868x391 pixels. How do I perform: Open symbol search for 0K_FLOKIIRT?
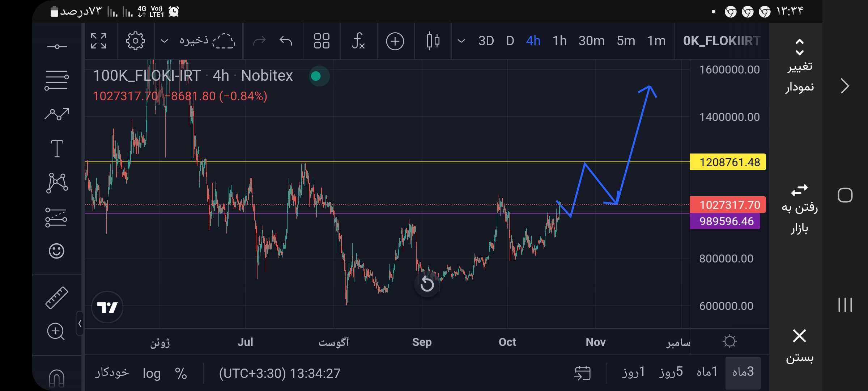[x=722, y=41]
